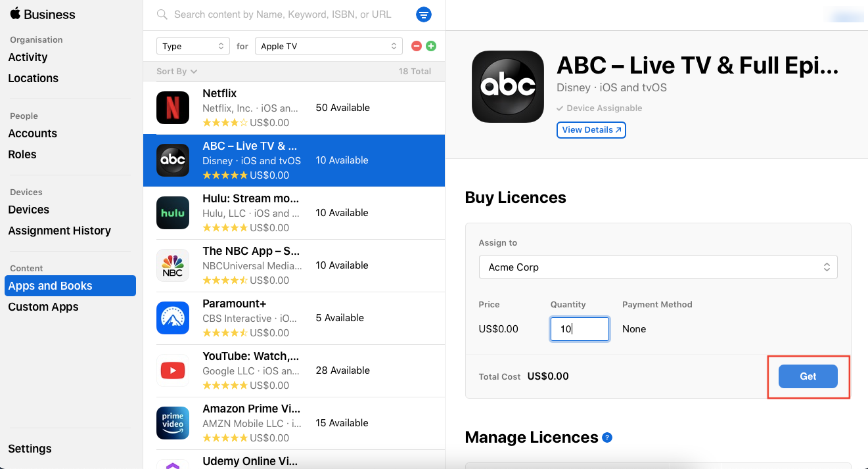Click the large ABC app icon in details

click(x=508, y=87)
